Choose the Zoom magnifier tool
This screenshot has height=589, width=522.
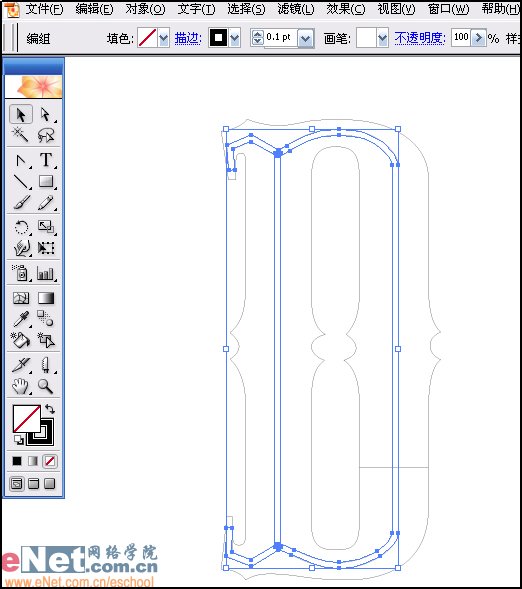45,386
